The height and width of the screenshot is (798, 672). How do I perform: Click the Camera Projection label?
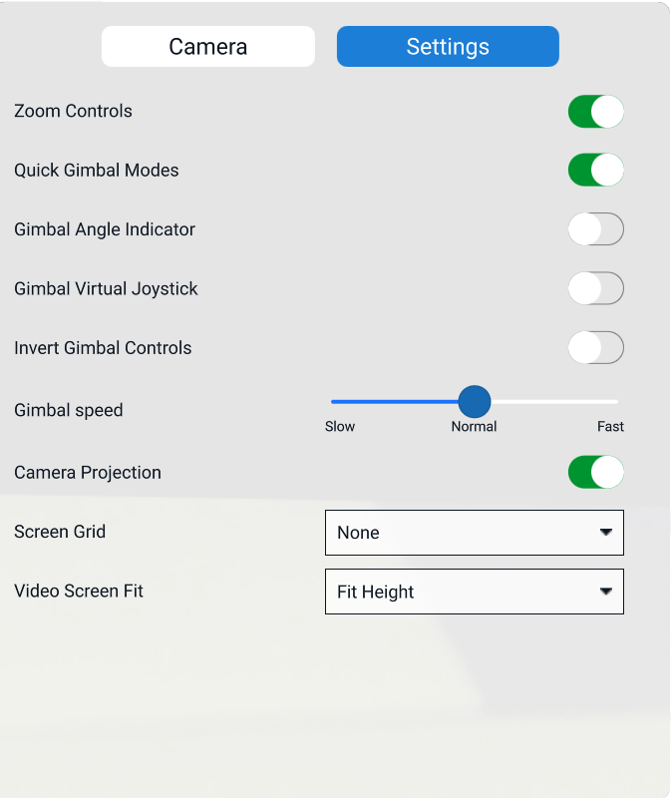88,473
